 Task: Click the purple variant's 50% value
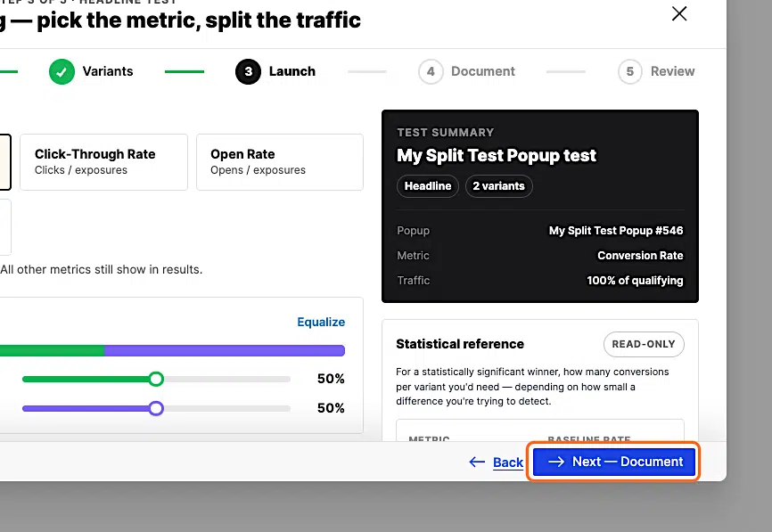331,408
